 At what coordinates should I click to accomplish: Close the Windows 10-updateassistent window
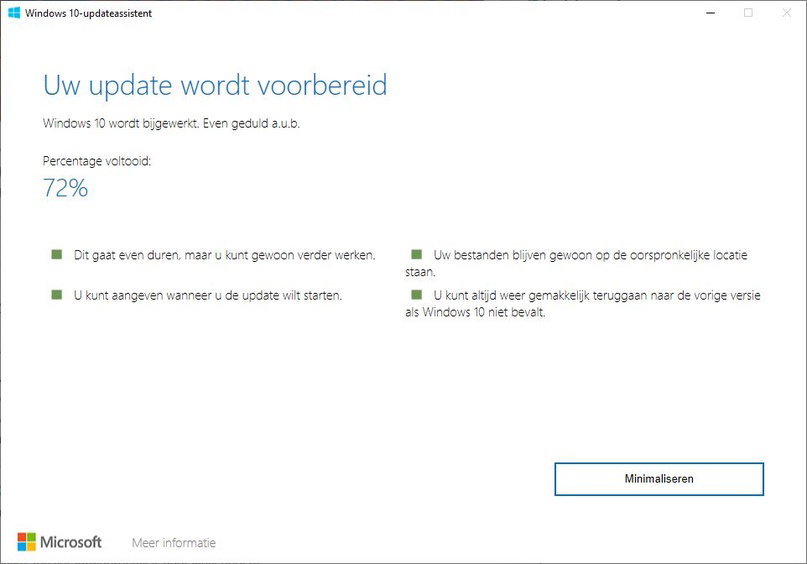[786, 13]
